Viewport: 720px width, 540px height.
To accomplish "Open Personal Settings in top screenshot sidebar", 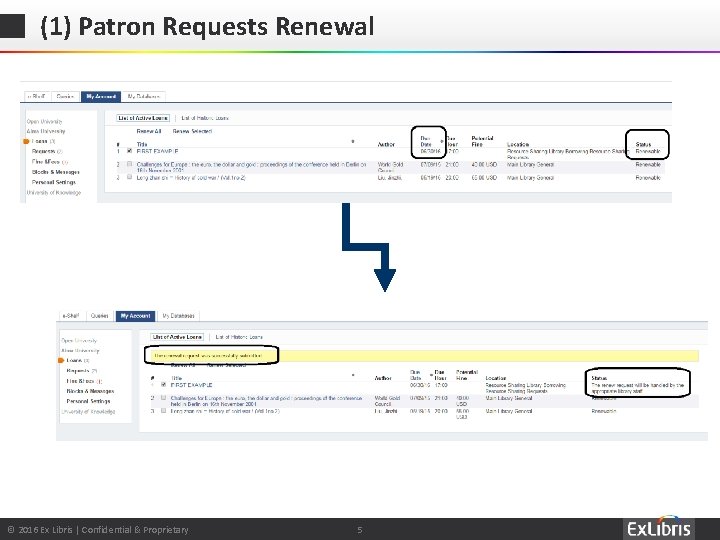I will (54, 182).
